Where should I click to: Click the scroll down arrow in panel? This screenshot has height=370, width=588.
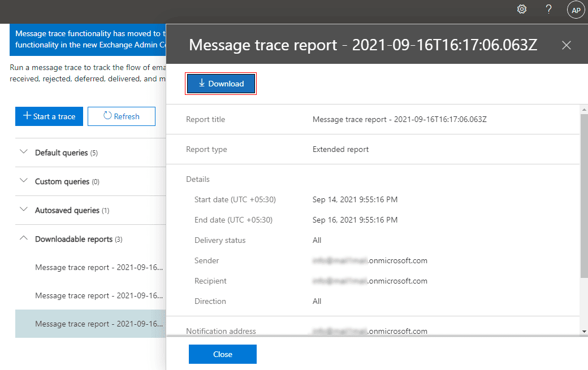(583, 332)
